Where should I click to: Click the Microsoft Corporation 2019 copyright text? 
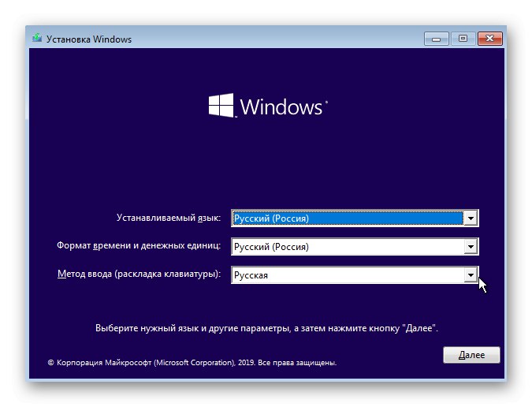click(x=192, y=363)
